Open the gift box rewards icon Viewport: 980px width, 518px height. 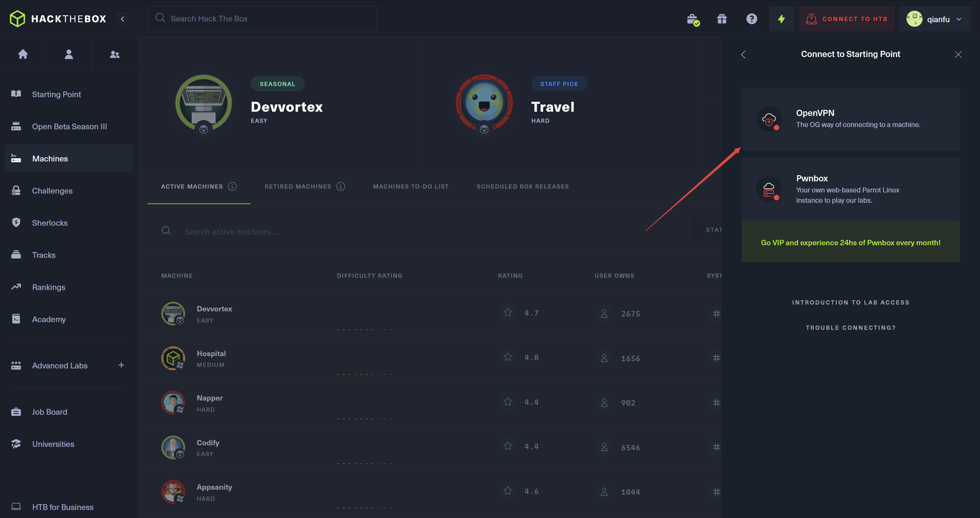pyautogui.click(x=722, y=19)
